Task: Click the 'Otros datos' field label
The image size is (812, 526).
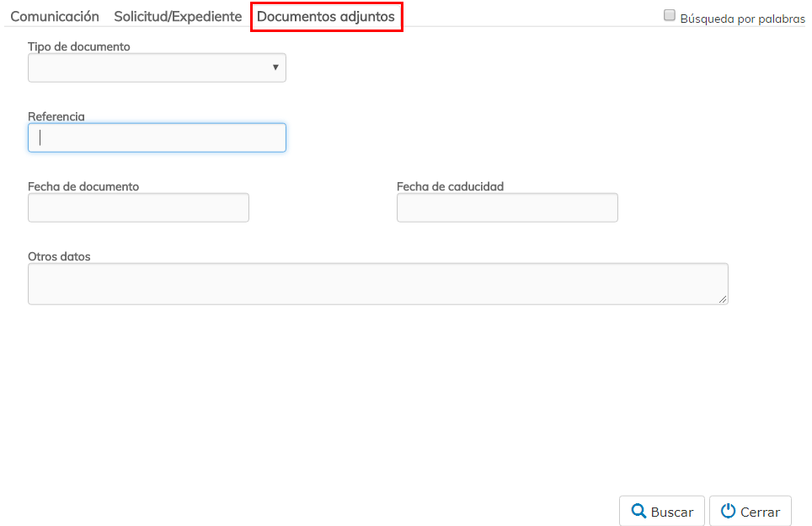Action: coord(59,256)
